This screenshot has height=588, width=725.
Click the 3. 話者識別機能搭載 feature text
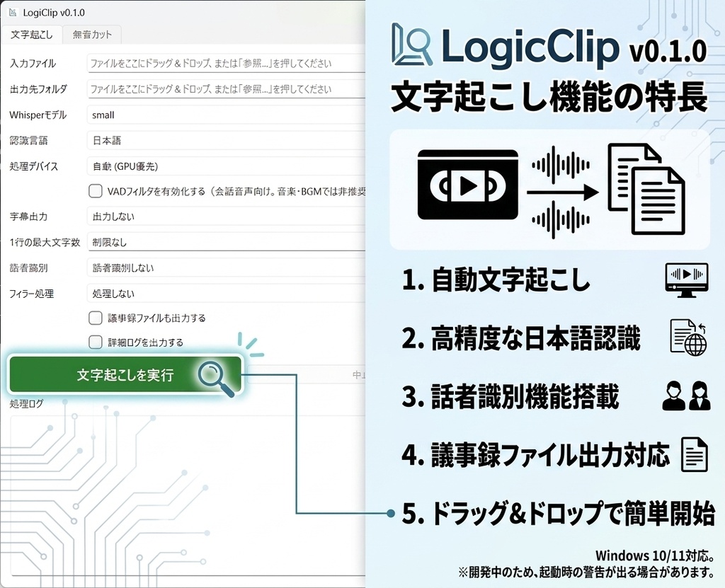pyautogui.click(x=510, y=396)
